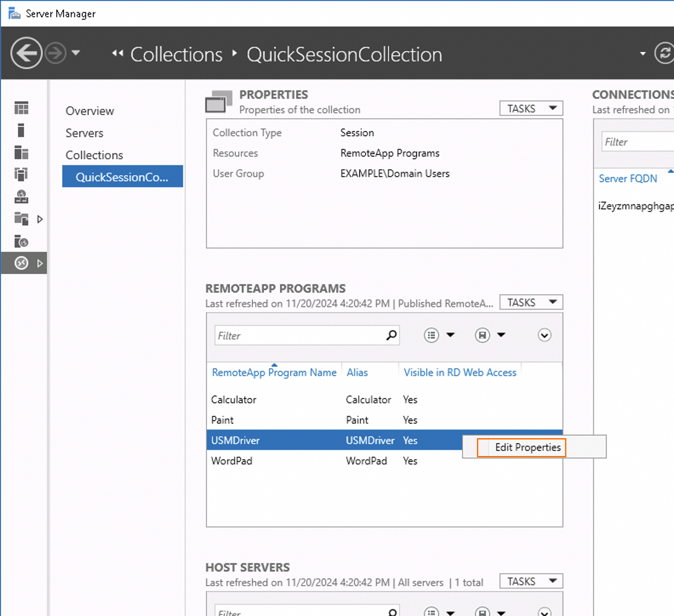Open the AD DS sidebar icon
This screenshot has width=674, height=616.
(x=21, y=174)
